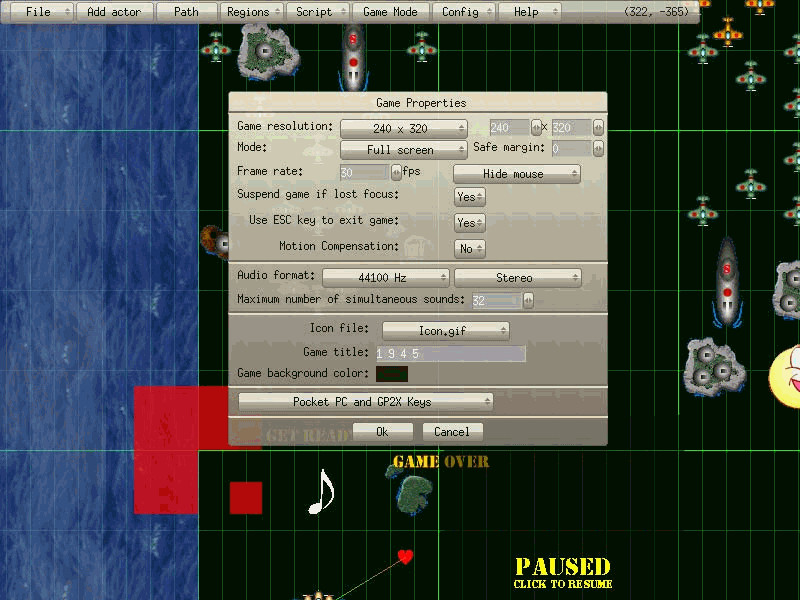Open the Icon.gif icon file dropdown

click(x=445, y=331)
